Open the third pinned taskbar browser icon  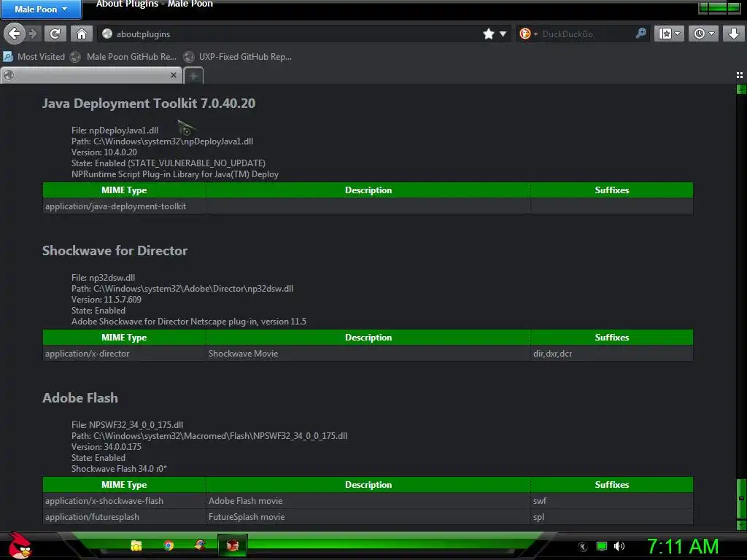click(x=200, y=545)
